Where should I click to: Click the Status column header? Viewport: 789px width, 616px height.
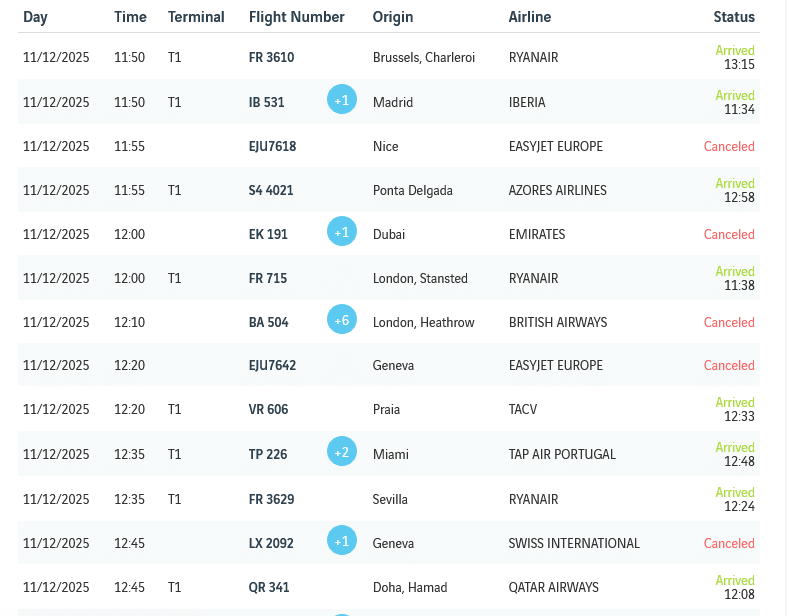734,17
